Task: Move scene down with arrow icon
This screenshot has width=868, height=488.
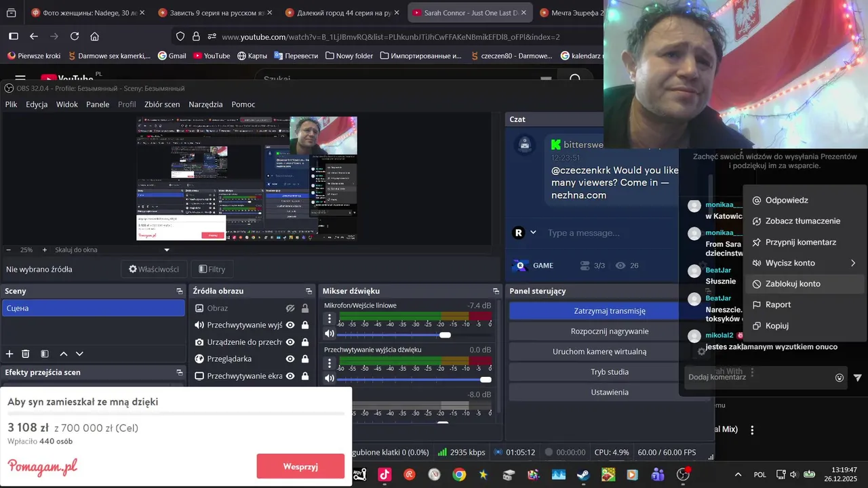Action: (x=79, y=354)
